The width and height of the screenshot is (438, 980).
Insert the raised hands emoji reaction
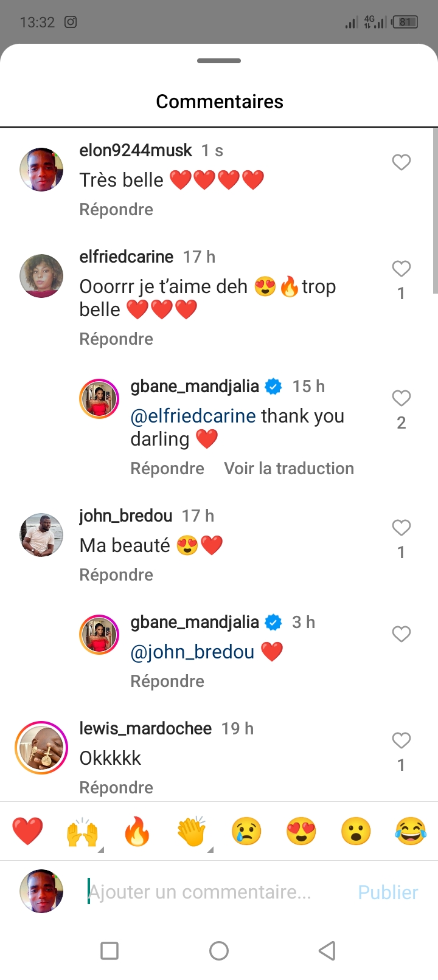coord(82,831)
